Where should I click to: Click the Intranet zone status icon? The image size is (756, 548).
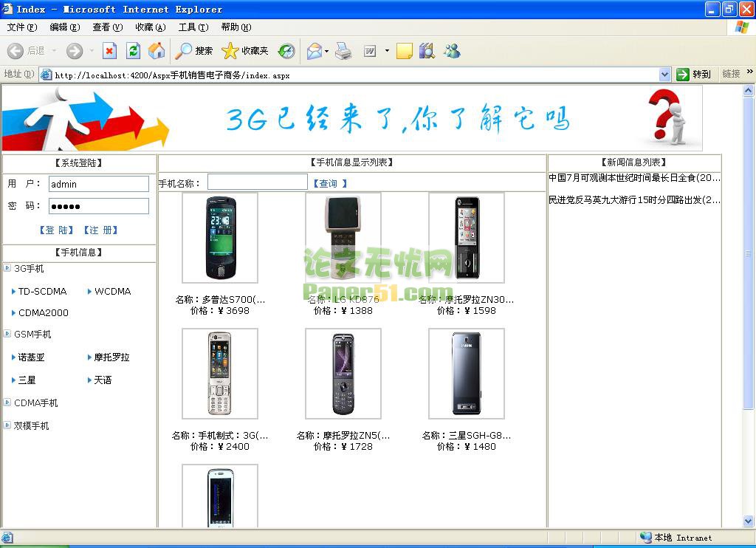point(645,538)
